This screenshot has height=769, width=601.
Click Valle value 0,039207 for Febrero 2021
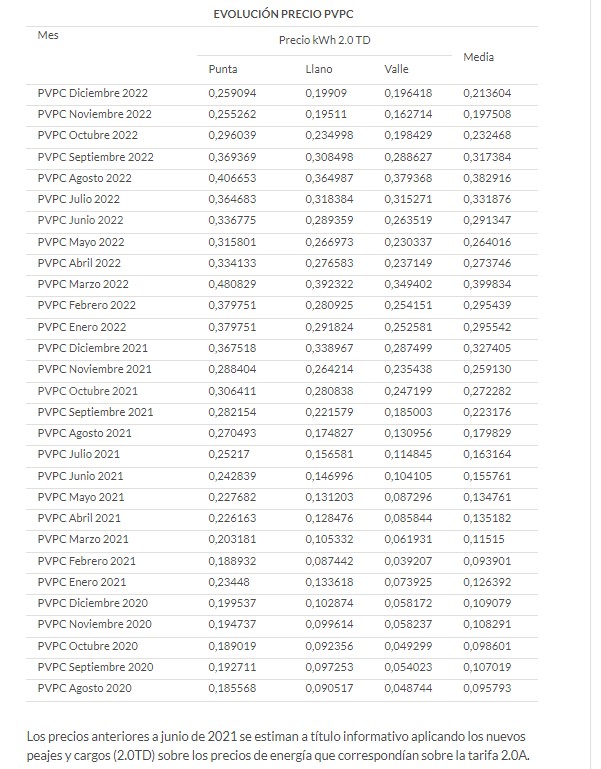tap(408, 561)
